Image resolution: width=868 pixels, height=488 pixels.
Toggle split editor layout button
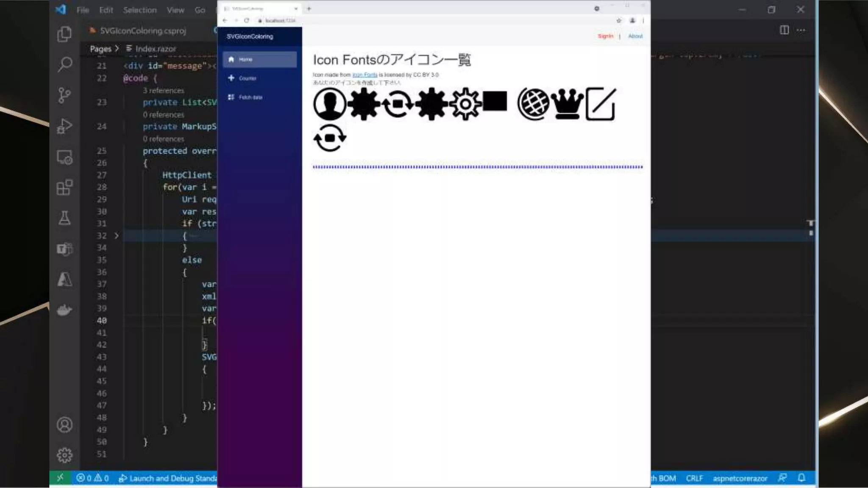[x=784, y=30]
